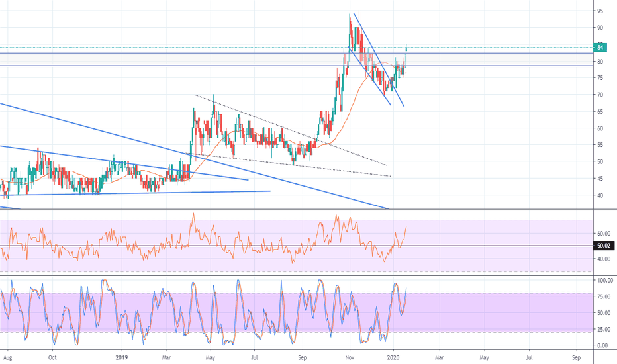This screenshot has height=364, width=617.
Task: Select the 100.00 stochastic scale label
Action: [x=605, y=281]
